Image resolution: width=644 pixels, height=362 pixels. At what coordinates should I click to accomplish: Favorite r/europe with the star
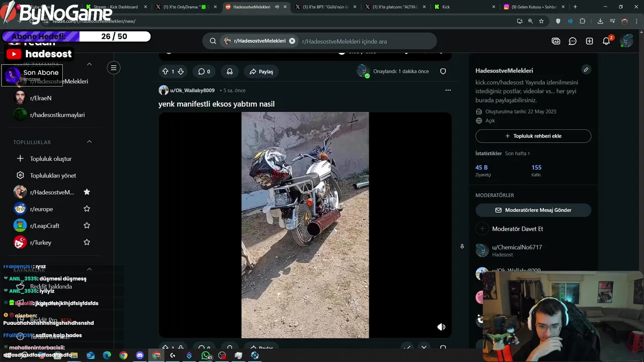[x=87, y=209]
